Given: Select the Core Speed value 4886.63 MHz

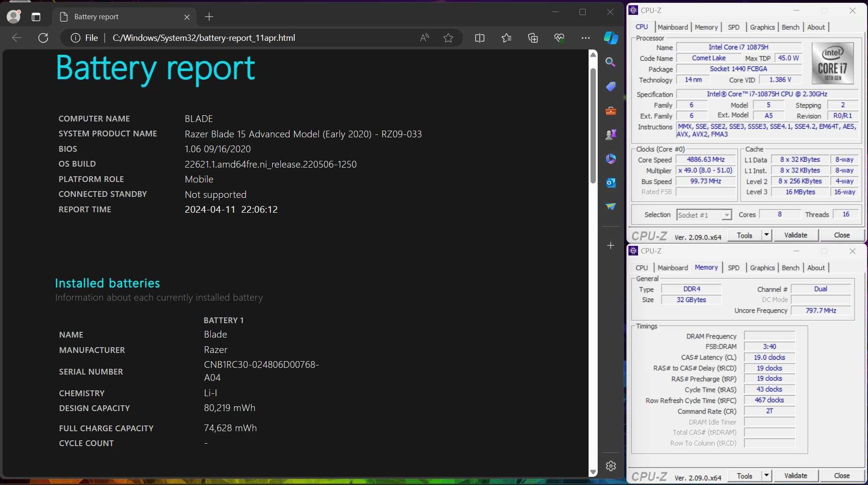Looking at the screenshot, I should pyautogui.click(x=706, y=159).
